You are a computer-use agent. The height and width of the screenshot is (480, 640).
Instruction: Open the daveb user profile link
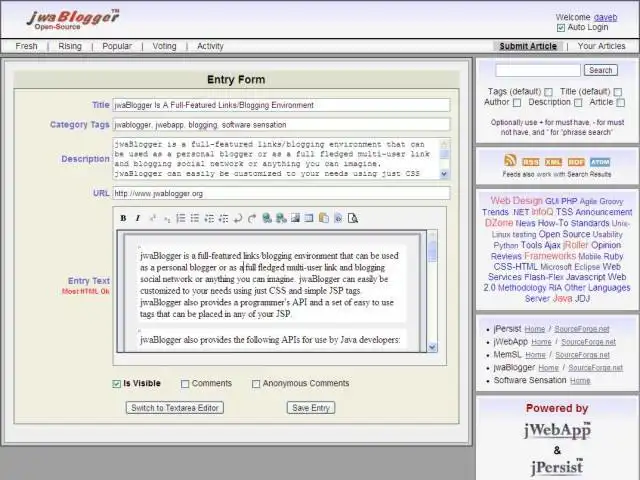pos(605,17)
